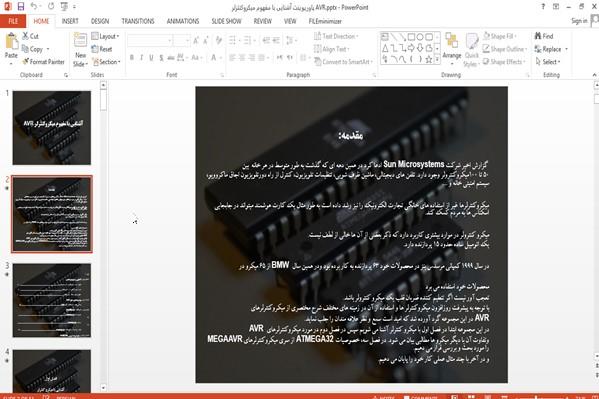Open the Layout dropdown
The height and width of the screenshot is (399, 599).
click(105, 36)
